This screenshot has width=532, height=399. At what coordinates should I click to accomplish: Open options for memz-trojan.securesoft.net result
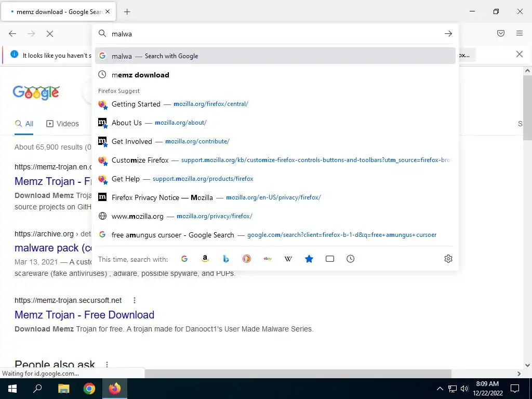(x=135, y=300)
